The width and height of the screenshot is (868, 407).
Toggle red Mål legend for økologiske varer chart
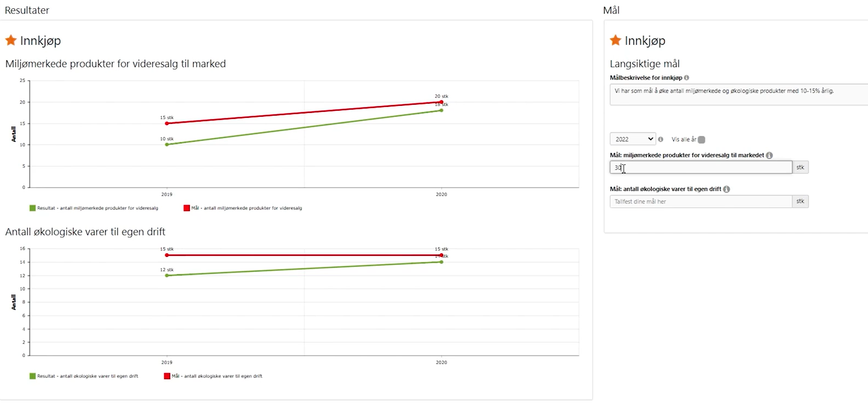[x=167, y=376]
